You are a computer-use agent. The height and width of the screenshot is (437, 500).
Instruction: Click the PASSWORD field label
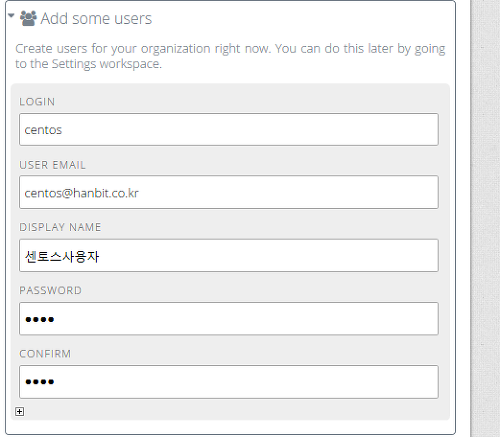[x=50, y=290]
